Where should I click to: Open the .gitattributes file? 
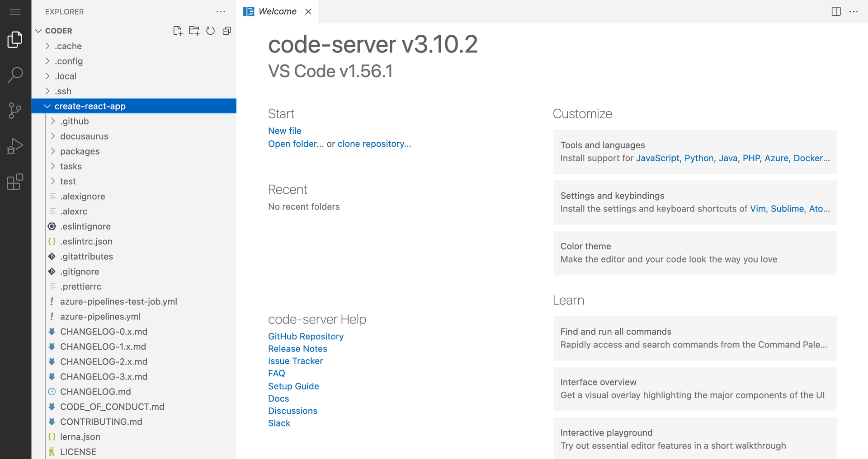pos(134,257)
